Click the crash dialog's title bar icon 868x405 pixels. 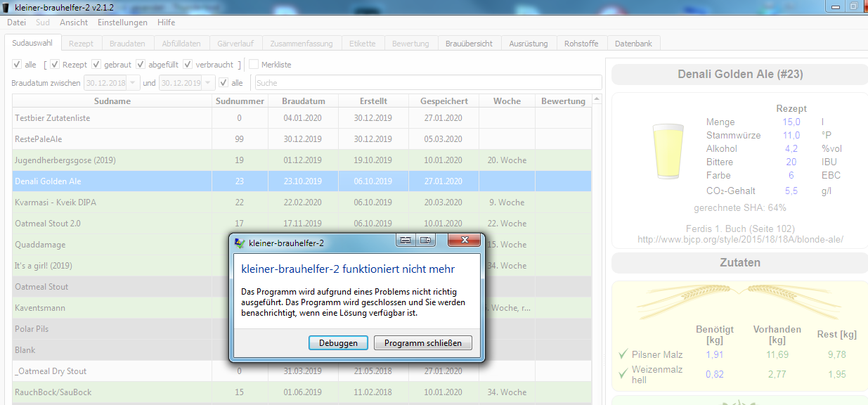click(x=239, y=242)
